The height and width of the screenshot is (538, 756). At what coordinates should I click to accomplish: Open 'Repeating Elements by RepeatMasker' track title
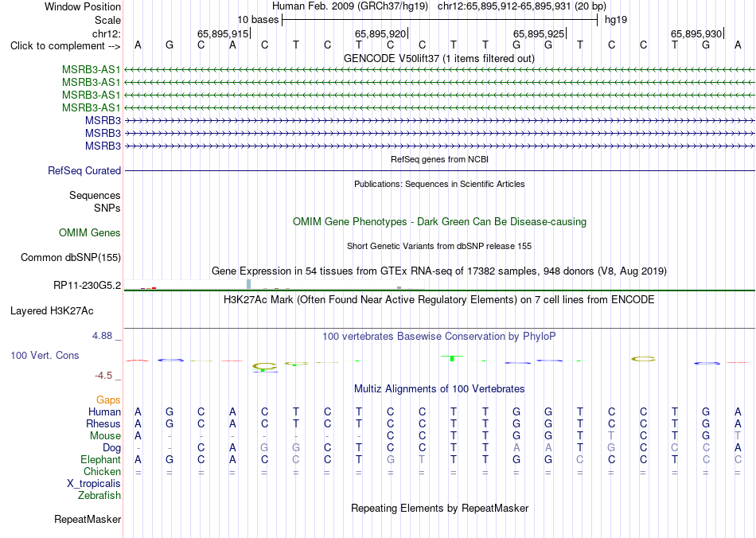click(x=439, y=509)
